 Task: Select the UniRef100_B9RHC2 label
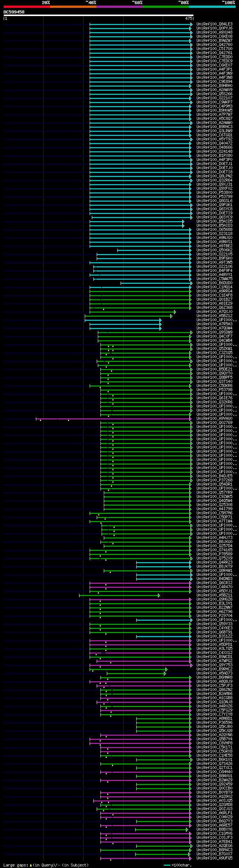214,669
